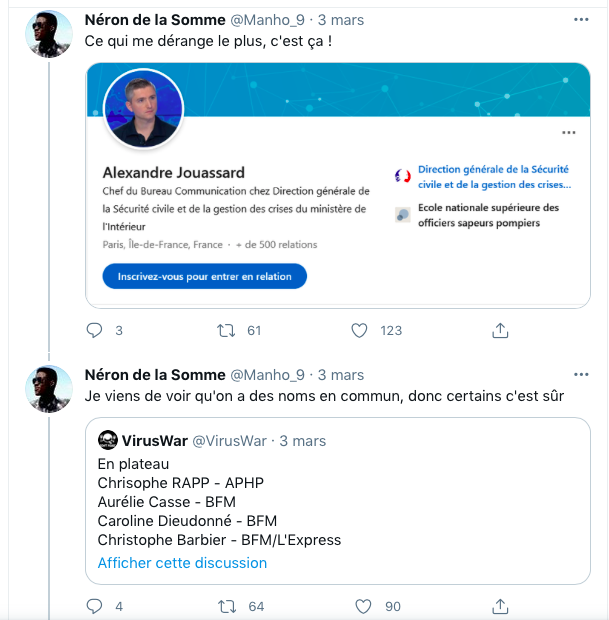Share the first tweet using share icon

[500, 330]
